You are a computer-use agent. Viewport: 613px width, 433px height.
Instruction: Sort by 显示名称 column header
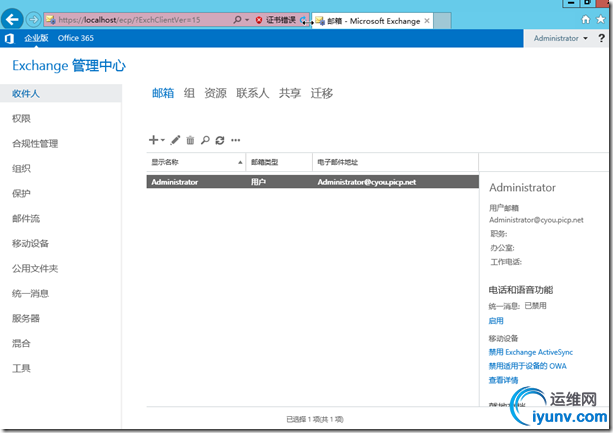(x=196, y=162)
